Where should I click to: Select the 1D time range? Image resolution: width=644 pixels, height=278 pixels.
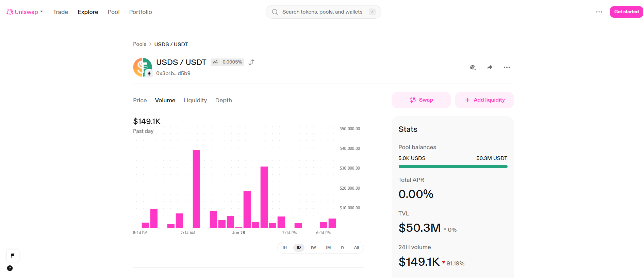click(299, 247)
